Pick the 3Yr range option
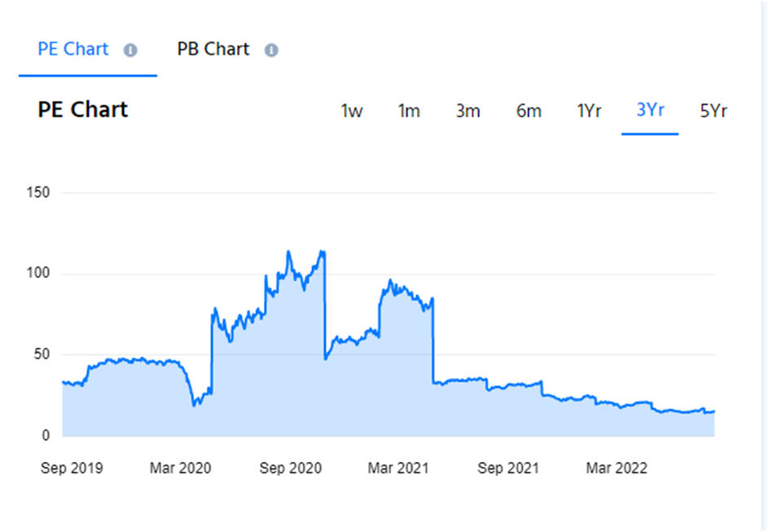Screen dimensions: 769x532 [x=650, y=110]
